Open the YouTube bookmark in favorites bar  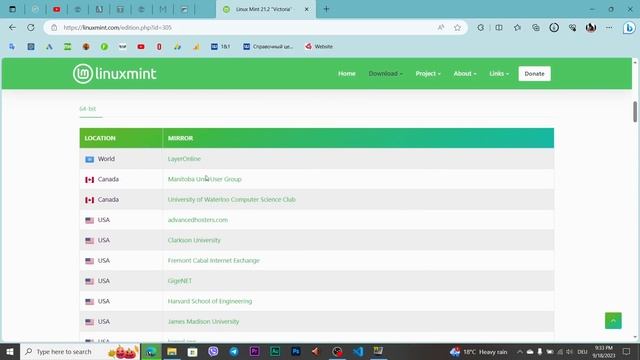coord(141,47)
